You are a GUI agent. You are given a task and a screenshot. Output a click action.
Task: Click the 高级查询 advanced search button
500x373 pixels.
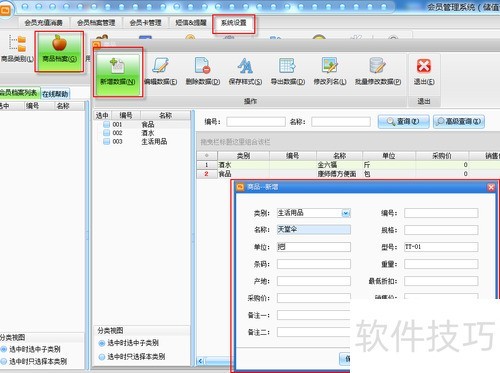pyautogui.click(x=459, y=121)
